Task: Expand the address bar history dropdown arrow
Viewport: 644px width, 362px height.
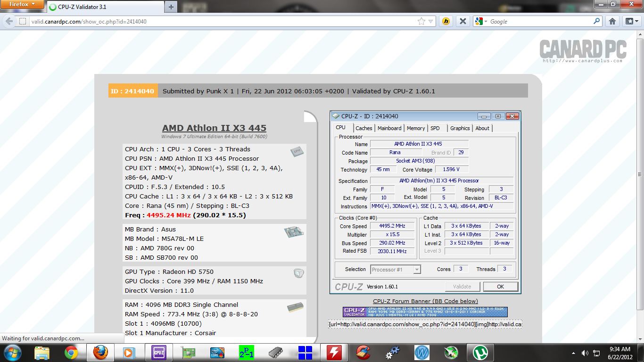Action: tap(430, 21)
